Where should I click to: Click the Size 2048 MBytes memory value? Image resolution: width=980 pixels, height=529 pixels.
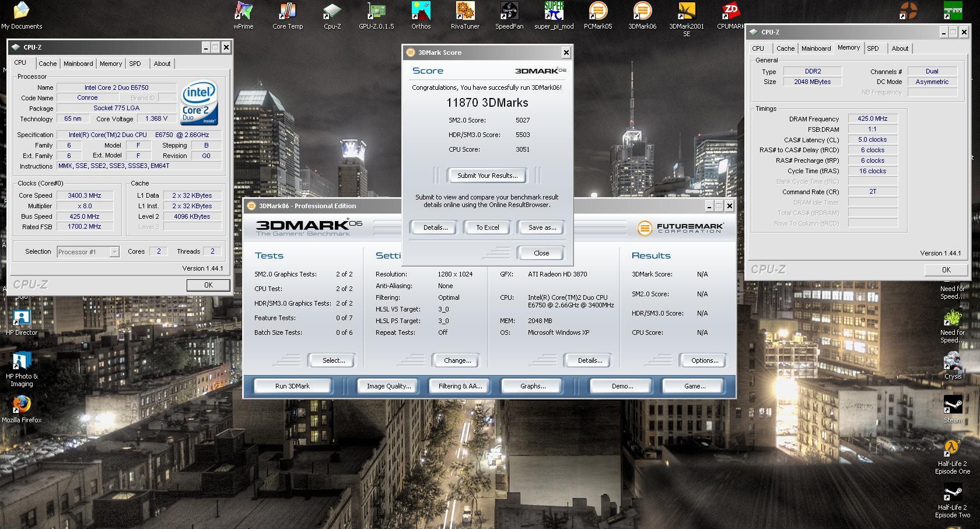812,82
